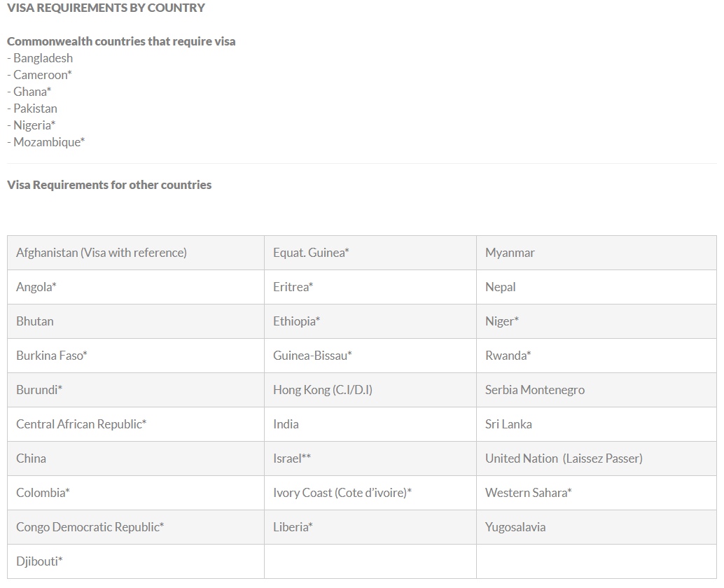Screen dimensions: 724x588
Task: Click the Ivory Coast (Cote d'ivoire) cell
Action: point(342,493)
